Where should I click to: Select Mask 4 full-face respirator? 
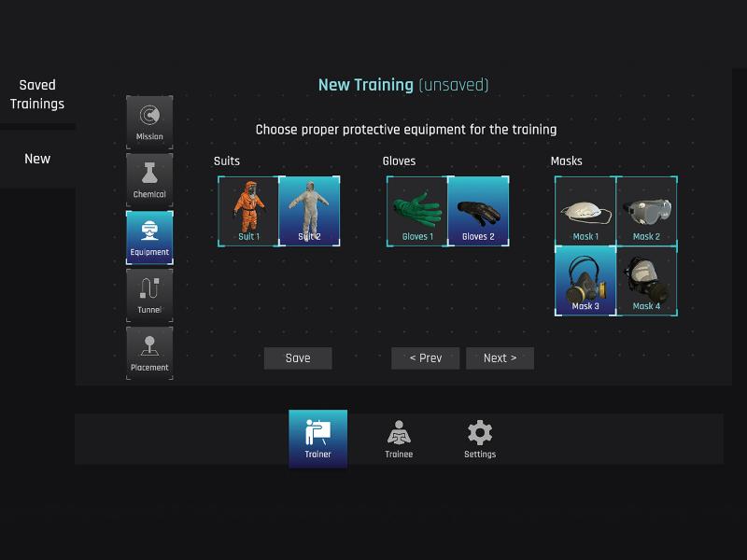point(646,281)
